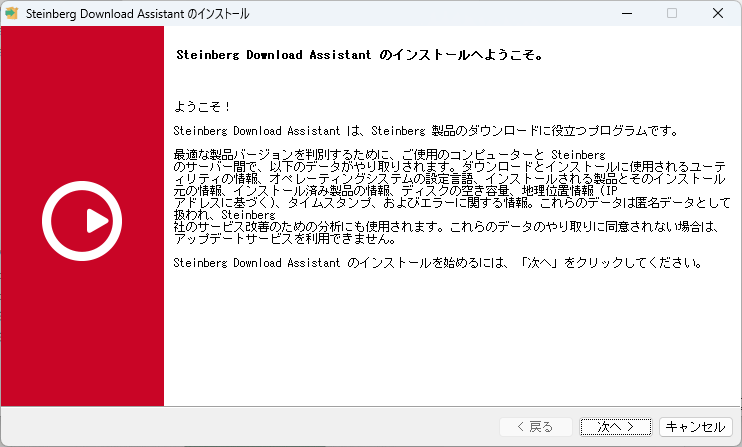Screen dimensions: 742x447
Task: Click the heading 'Steinberg Download Assistant のインストールへようこそ。'
Action: (360, 55)
